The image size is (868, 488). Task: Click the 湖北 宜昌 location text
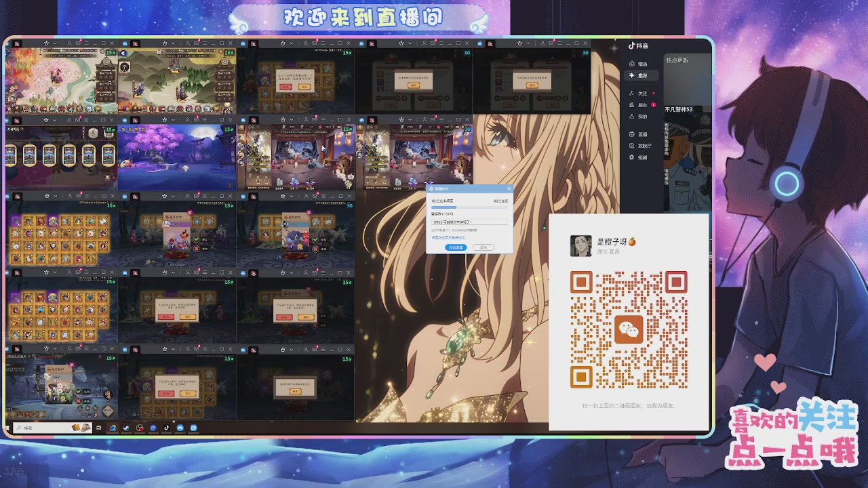[608, 251]
